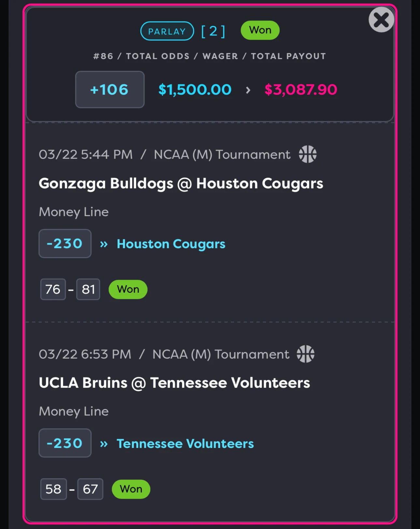Click basketball icon beside UCLA game tournament
Image resolution: width=420 pixels, height=529 pixels.
[305, 354]
